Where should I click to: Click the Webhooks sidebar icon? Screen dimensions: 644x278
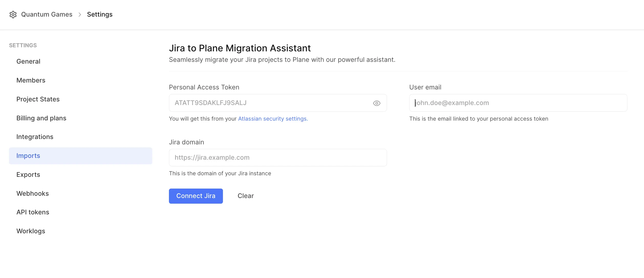tap(33, 193)
